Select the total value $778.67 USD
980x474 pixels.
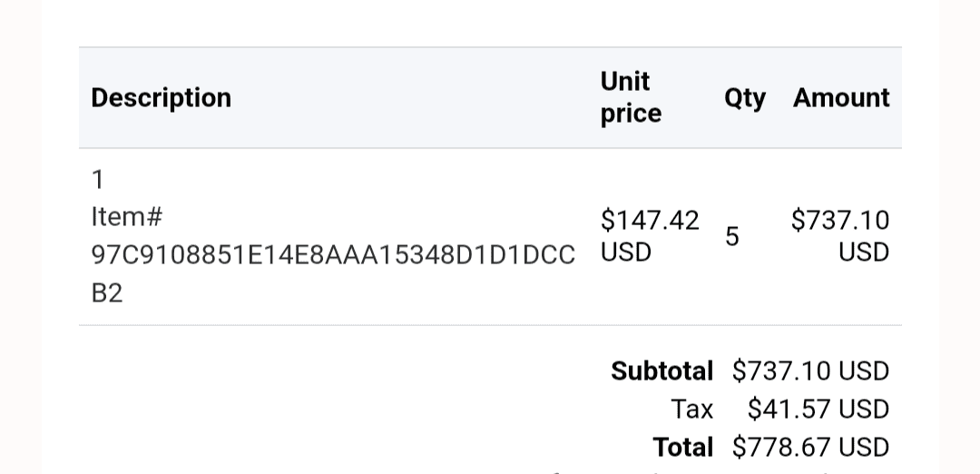[810, 447]
